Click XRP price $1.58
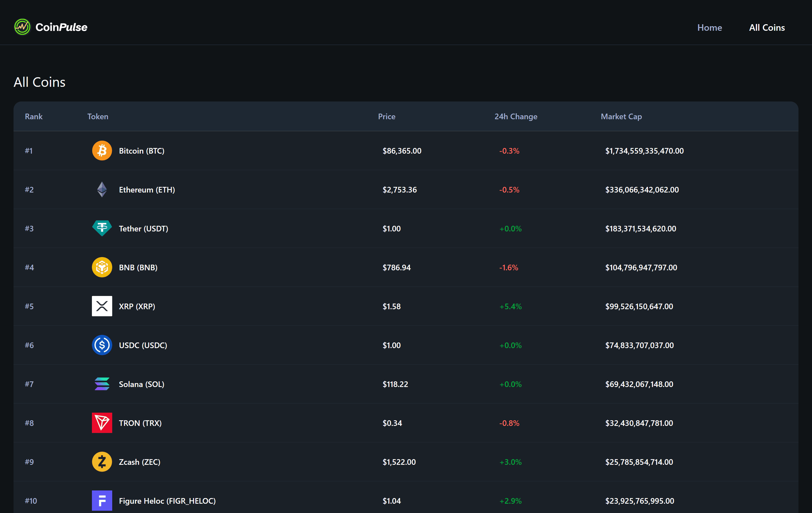Viewport: 812px width, 513px height. click(392, 306)
